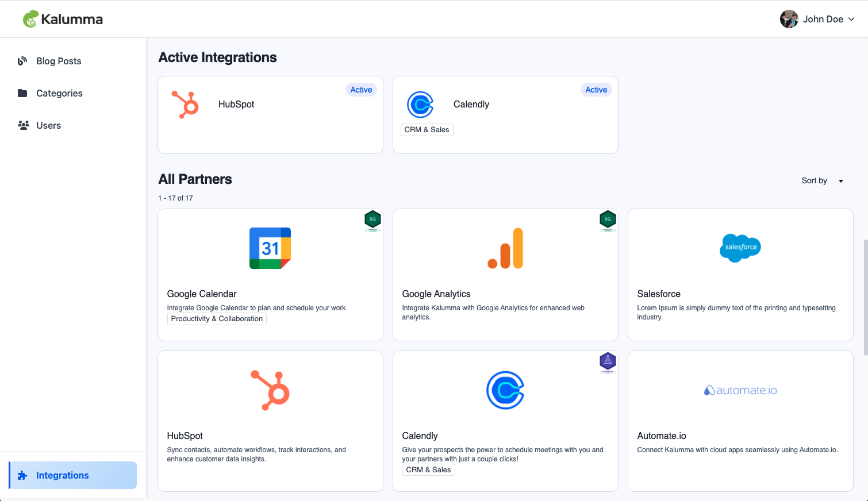Click HubSpot logo in All Partners
Viewport: 868px width, 501px height.
click(270, 390)
